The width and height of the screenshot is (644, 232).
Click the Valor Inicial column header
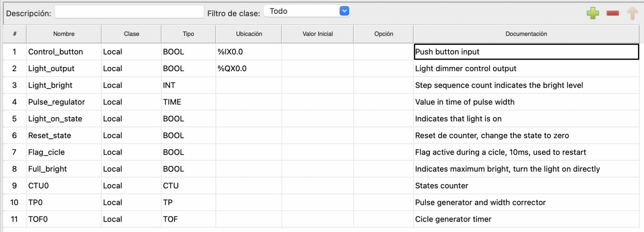point(317,34)
